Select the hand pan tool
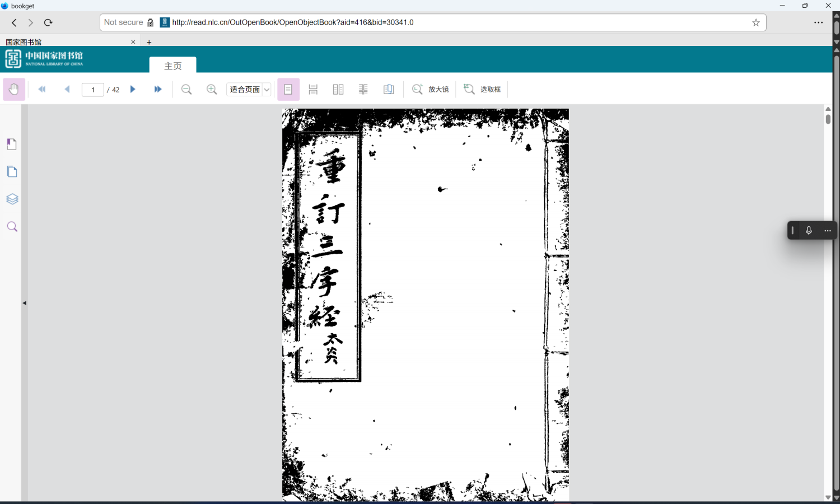 click(x=14, y=90)
